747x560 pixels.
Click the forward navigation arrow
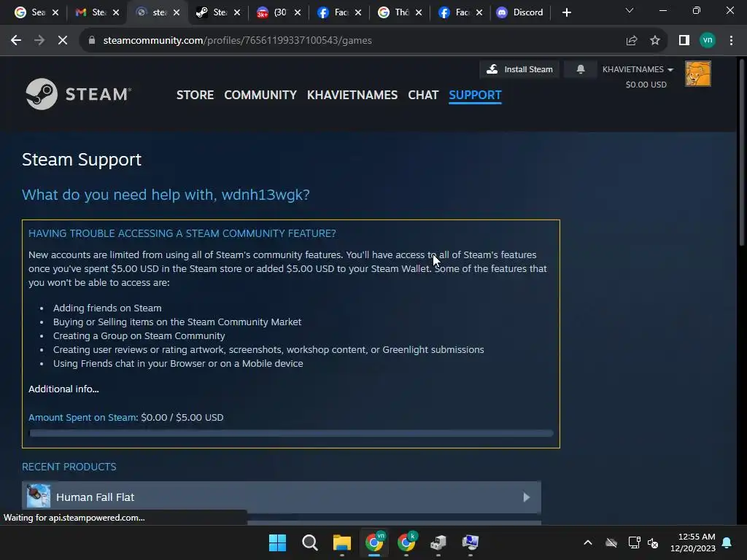[x=39, y=41]
